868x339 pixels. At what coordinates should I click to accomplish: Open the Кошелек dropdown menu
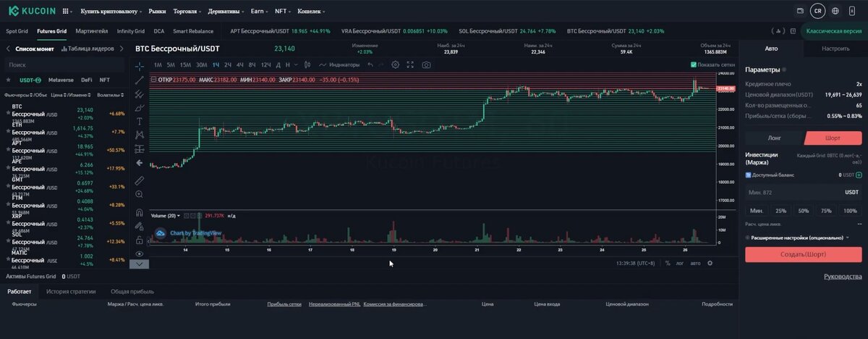[x=310, y=12]
